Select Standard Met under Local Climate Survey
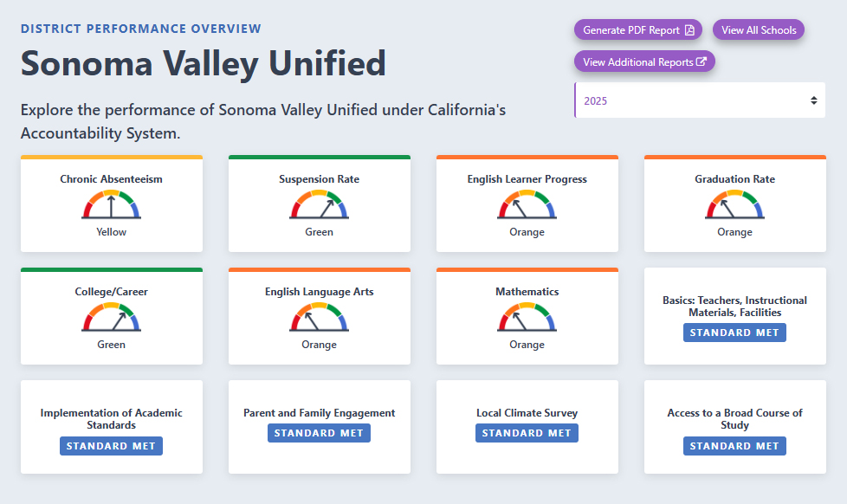 coord(527,433)
